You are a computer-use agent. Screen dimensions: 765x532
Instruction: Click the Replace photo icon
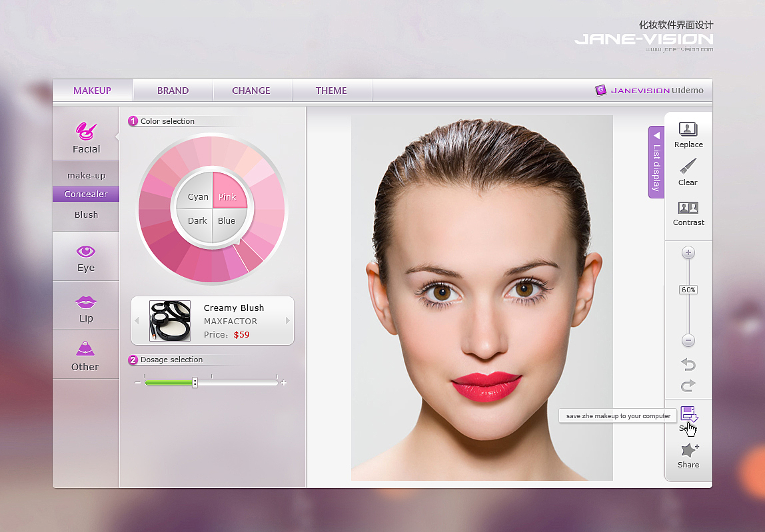[688, 129]
